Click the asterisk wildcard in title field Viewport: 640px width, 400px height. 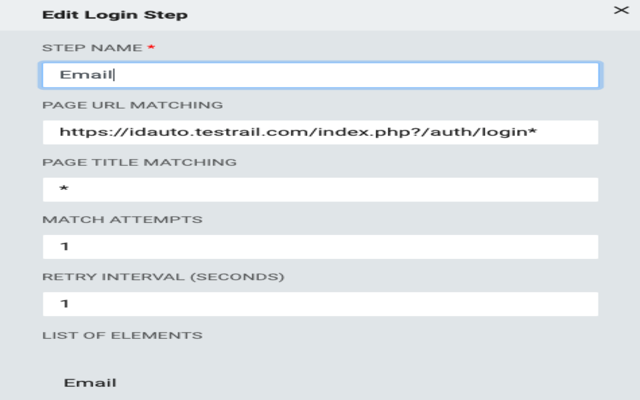[x=64, y=190]
